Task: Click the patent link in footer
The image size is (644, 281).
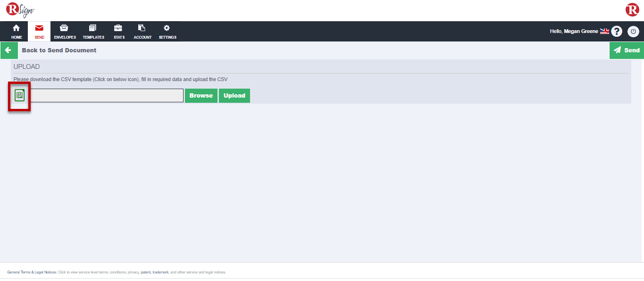Action: coord(145,272)
